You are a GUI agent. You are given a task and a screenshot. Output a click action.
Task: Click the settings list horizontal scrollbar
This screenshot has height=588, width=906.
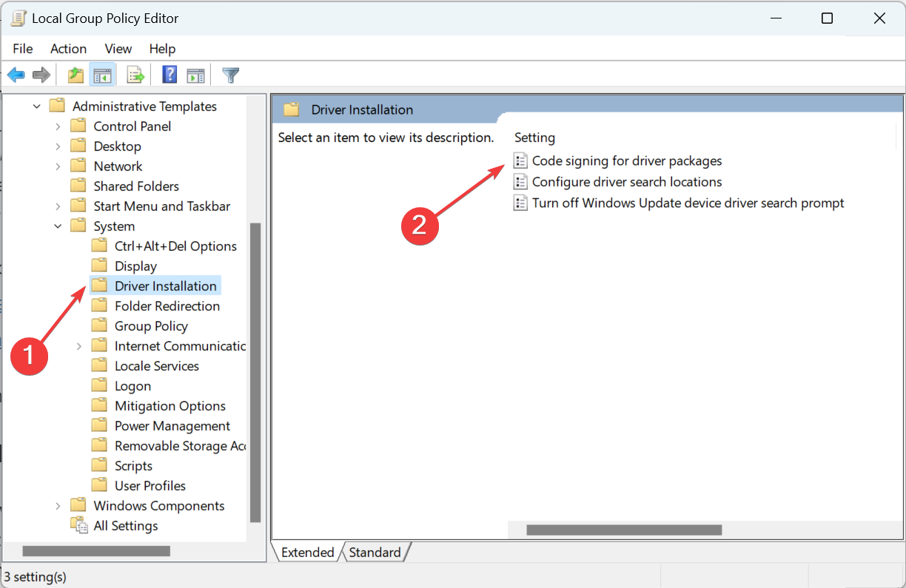624,530
